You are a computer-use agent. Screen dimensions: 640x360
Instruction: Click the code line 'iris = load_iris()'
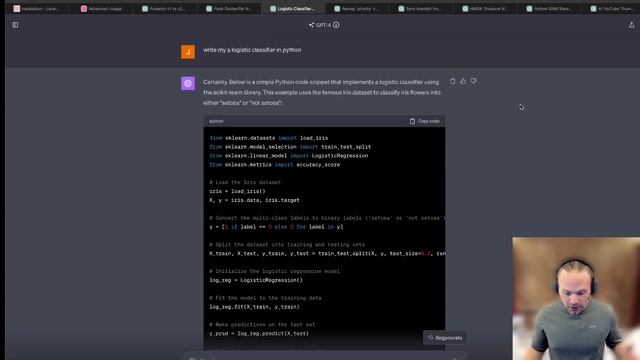coord(238,191)
